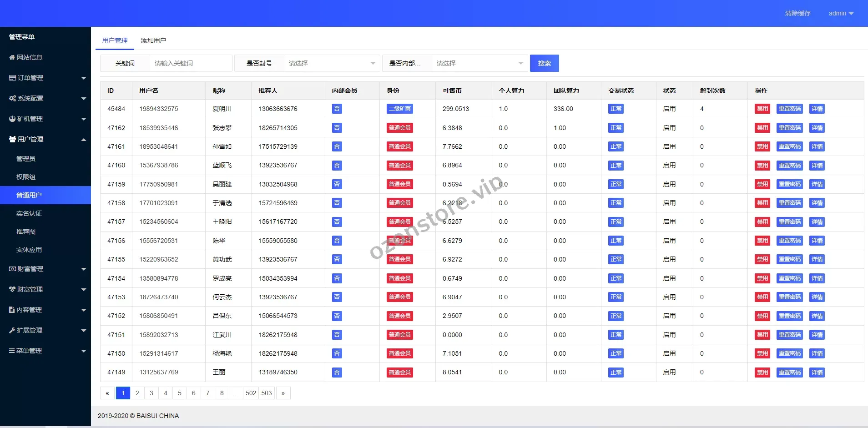
Task: Select the 矿机管理 sidebar icon
Action: (x=12, y=118)
